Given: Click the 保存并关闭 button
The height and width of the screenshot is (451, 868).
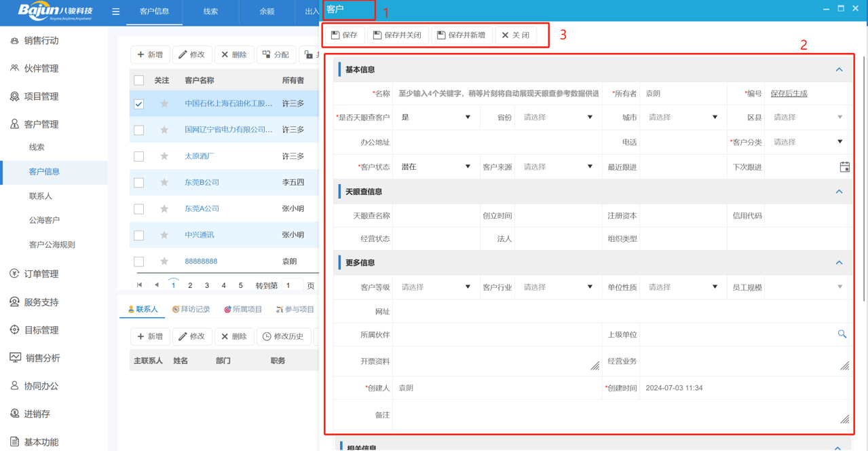Looking at the screenshot, I should point(398,35).
